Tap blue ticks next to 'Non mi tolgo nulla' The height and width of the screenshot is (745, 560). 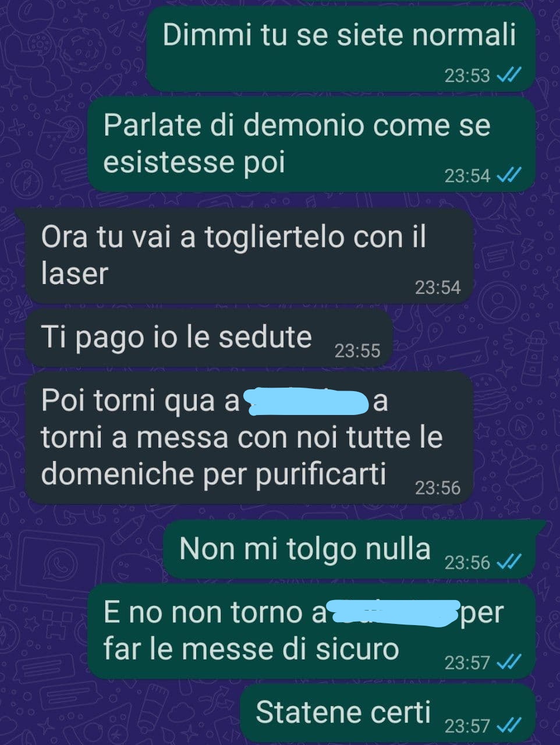508,562
